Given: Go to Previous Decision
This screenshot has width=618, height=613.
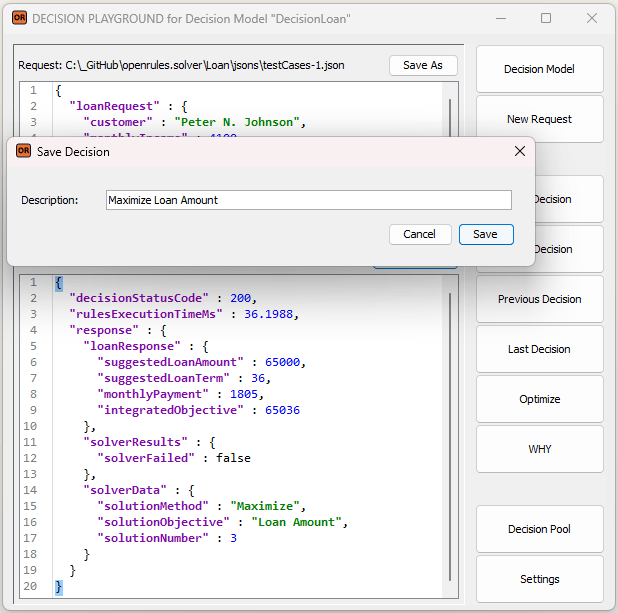Looking at the screenshot, I should (x=539, y=299).
